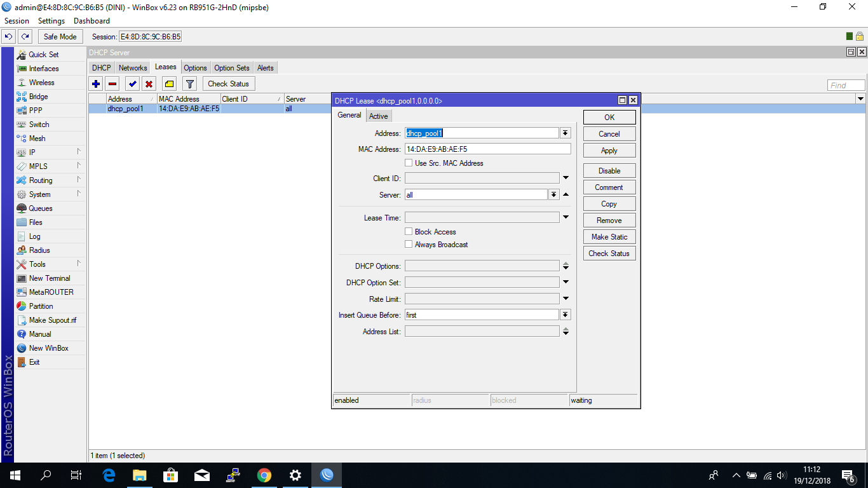
Task: Click the Apply button
Action: pyautogui.click(x=609, y=151)
